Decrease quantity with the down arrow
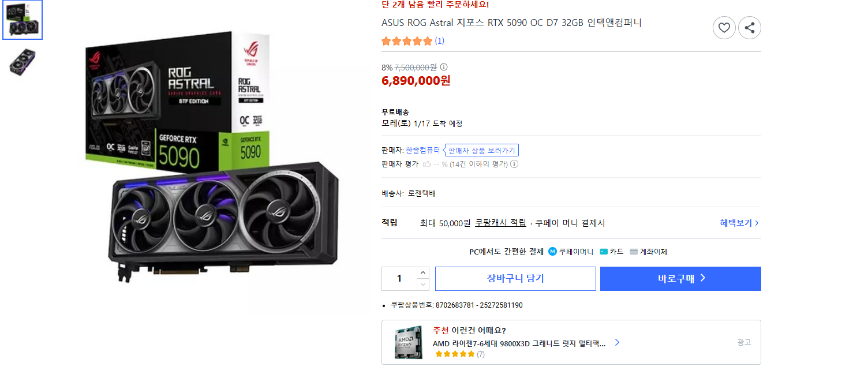This screenshot has height=389, width=868. [423, 283]
